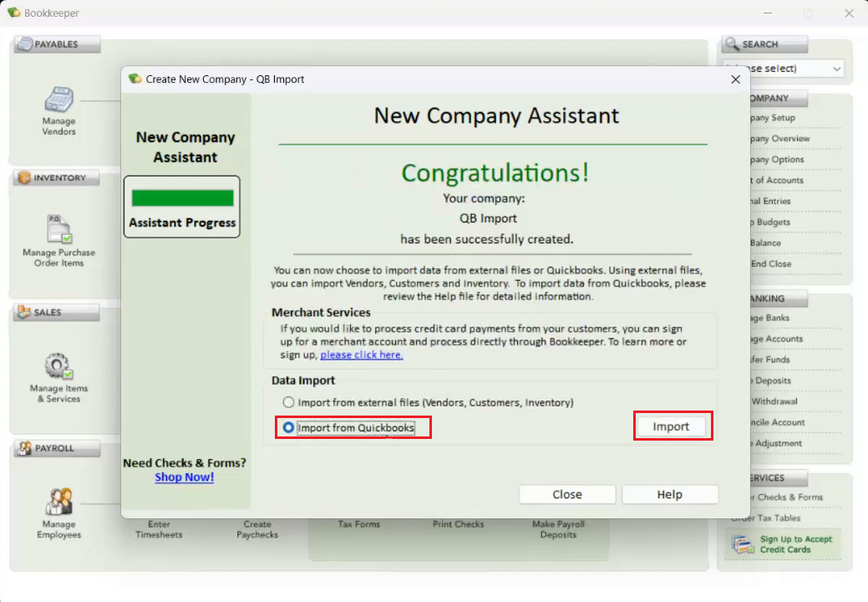Click Sign Up to Accept Credit Cards text
Screen dimensions: 868x602
795,544
